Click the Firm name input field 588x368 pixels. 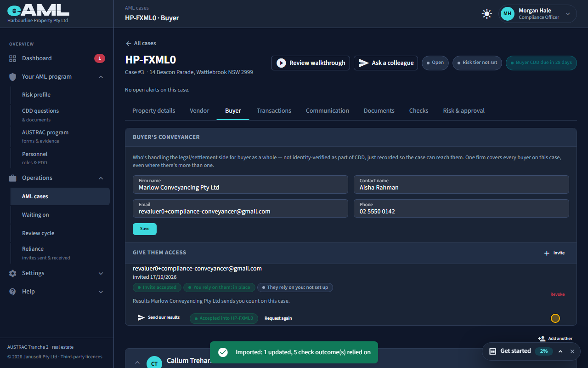[240, 184]
